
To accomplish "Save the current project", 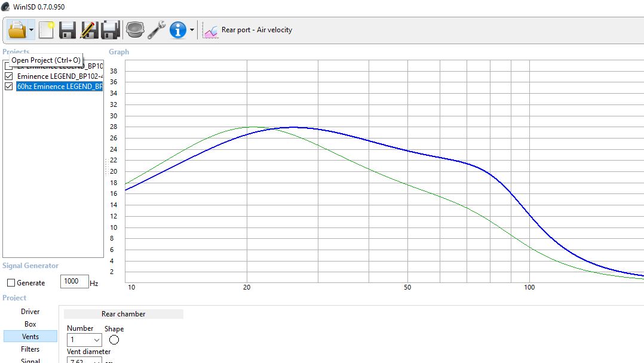I will tap(68, 30).
